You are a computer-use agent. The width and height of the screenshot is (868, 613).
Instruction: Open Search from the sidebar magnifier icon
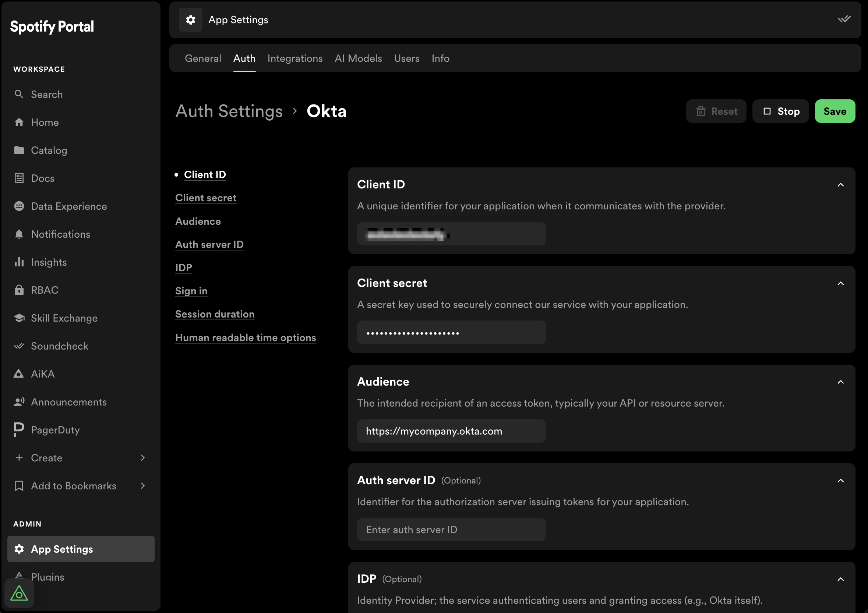(19, 94)
